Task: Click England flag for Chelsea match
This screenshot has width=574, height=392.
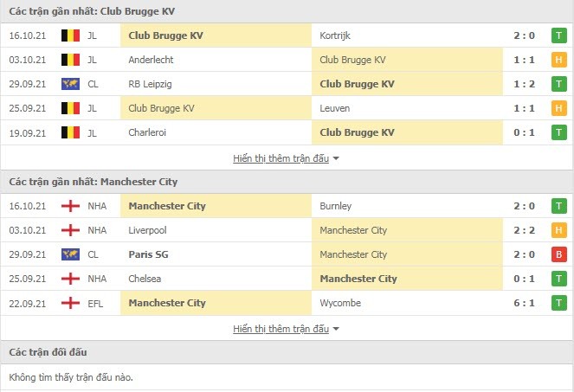Action: 70,279
